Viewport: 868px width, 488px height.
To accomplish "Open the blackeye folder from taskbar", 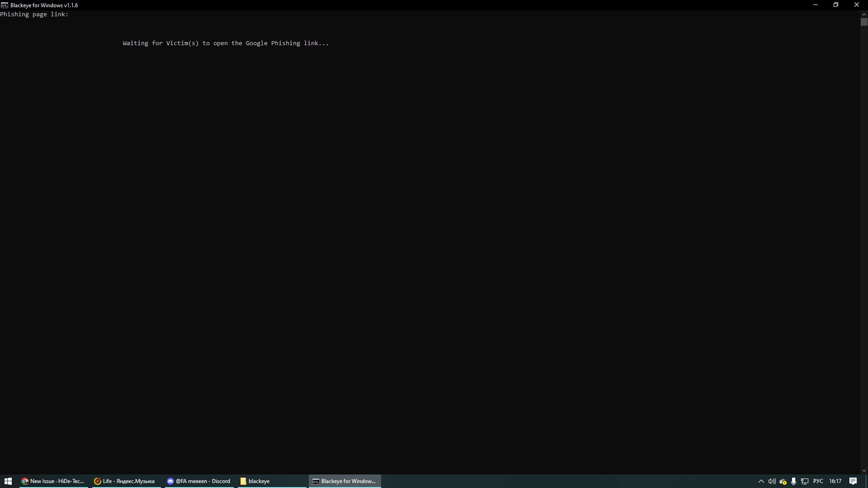I will [255, 481].
